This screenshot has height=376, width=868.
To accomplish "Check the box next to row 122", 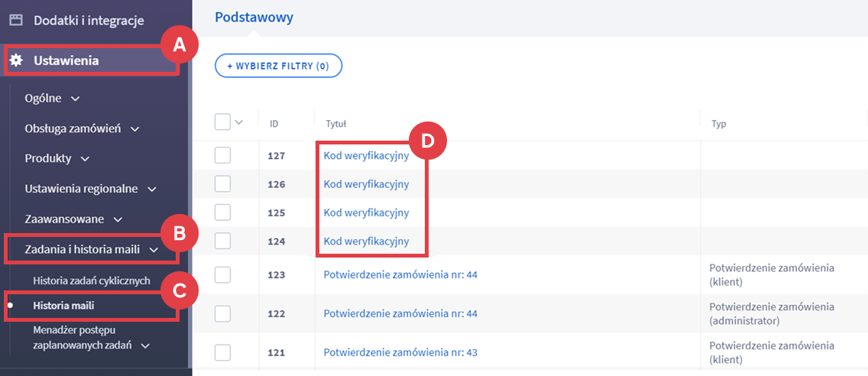I will 222,313.
